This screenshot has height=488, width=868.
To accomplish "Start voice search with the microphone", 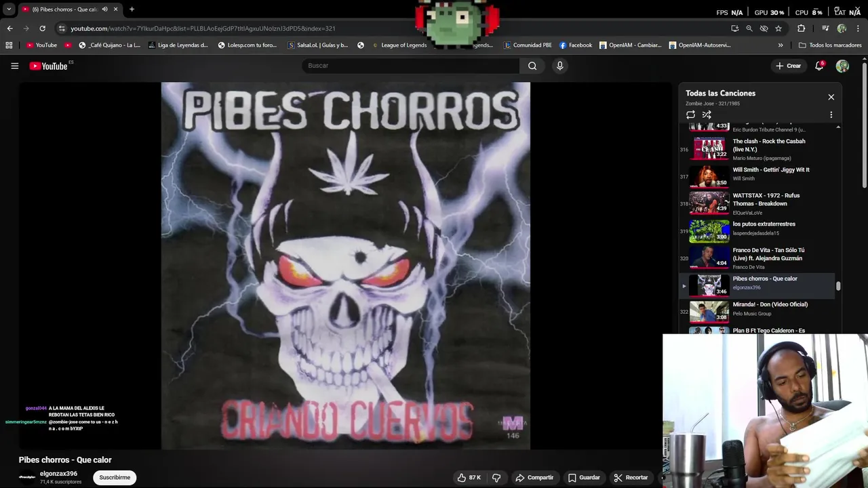I will pos(559,66).
